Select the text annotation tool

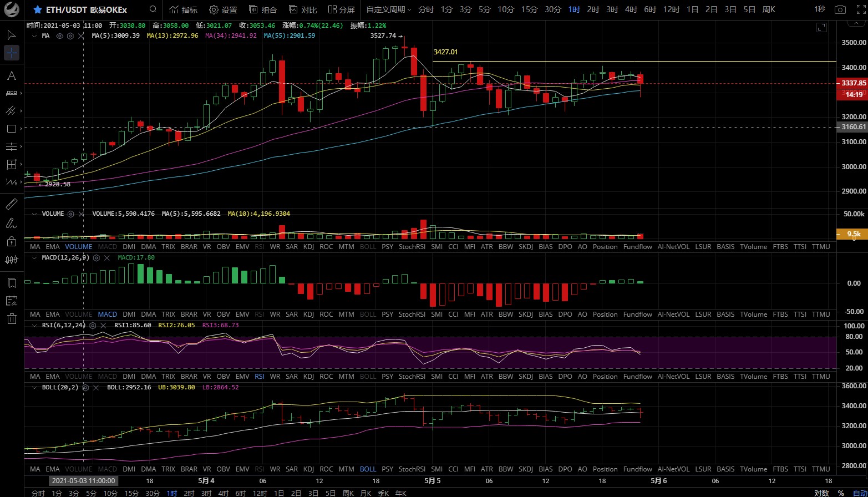coord(12,76)
